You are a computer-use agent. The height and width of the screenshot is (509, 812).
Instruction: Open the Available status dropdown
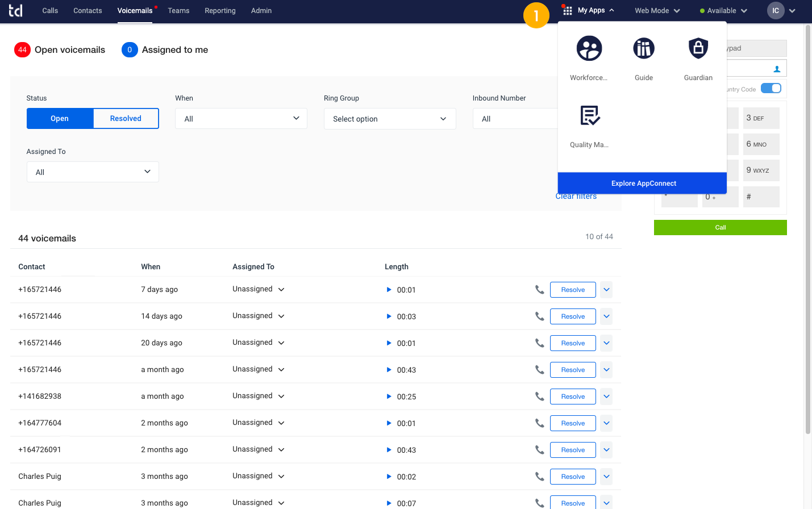tap(723, 10)
